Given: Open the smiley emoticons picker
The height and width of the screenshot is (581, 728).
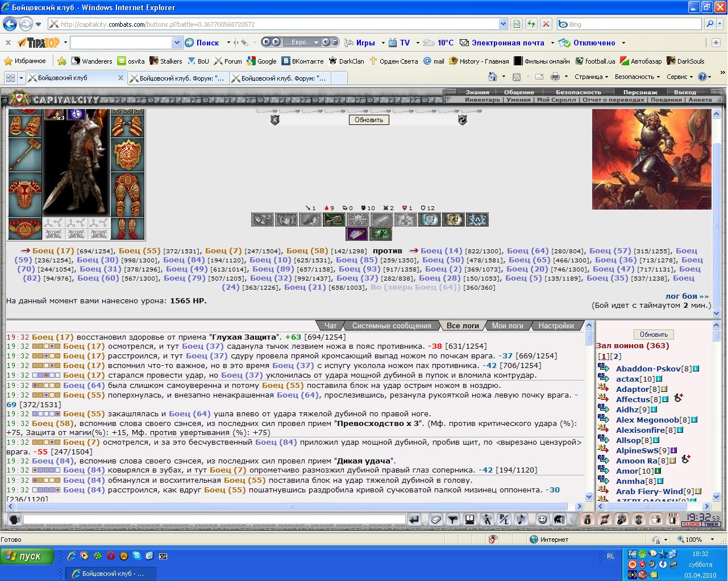Looking at the screenshot, I should tap(542, 519).
